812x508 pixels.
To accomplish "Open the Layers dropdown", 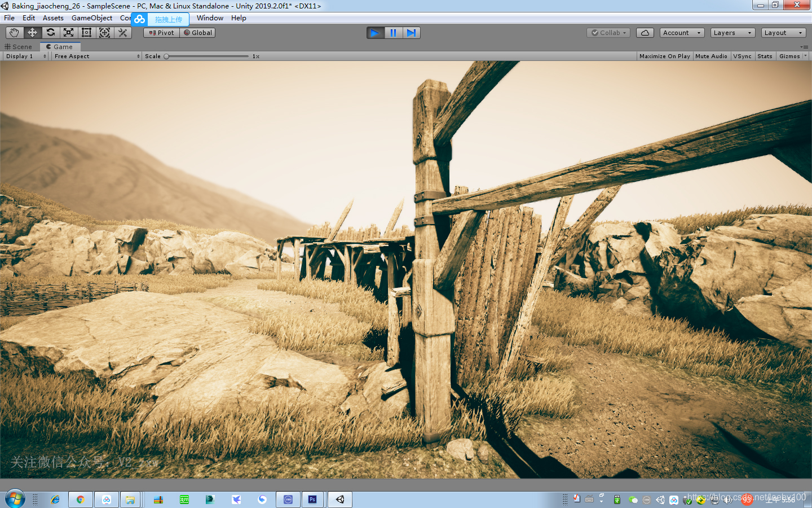I will pos(732,33).
